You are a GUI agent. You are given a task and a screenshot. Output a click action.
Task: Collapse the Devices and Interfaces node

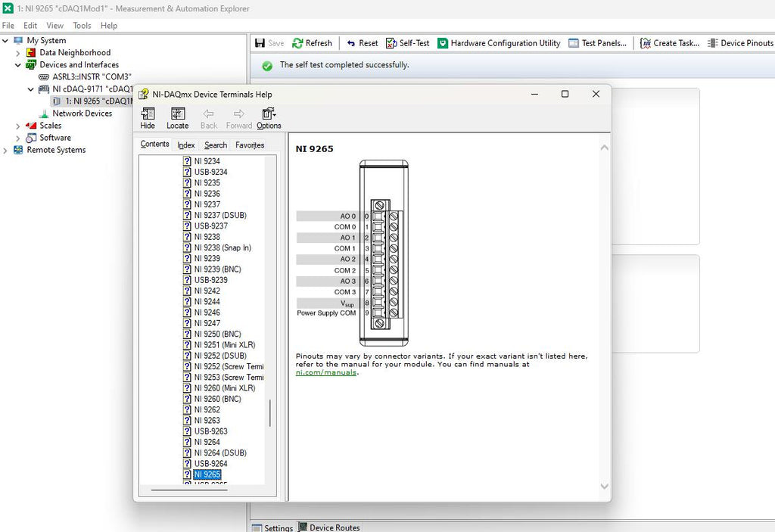(x=18, y=65)
